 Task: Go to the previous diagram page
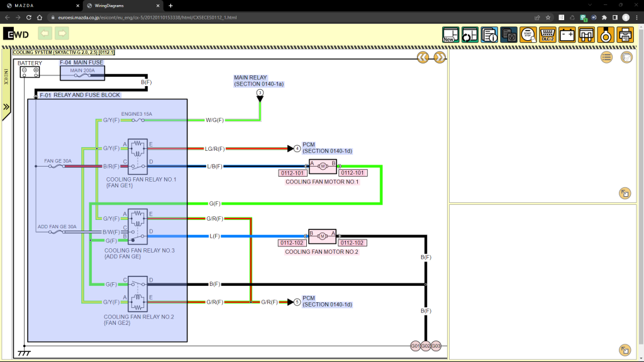point(423,57)
